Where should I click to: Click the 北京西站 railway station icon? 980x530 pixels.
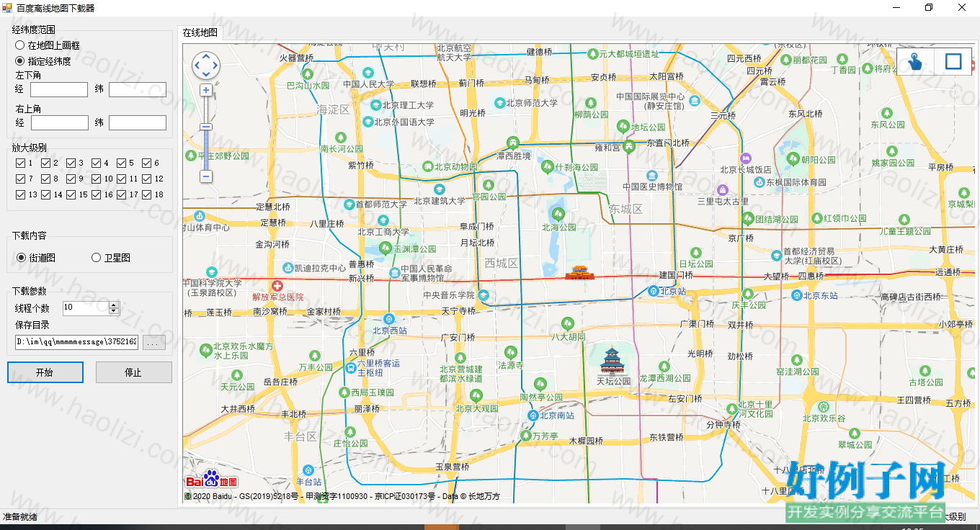tap(390, 319)
